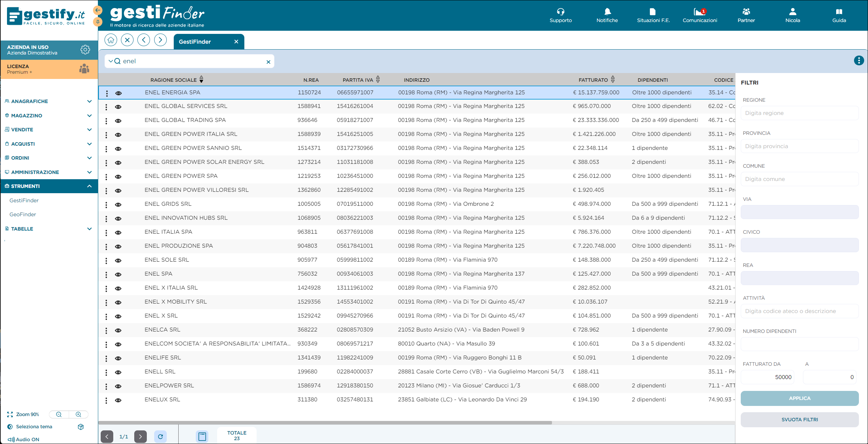
Task: View details of ENELPOWER SRL
Action: point(118,386)
